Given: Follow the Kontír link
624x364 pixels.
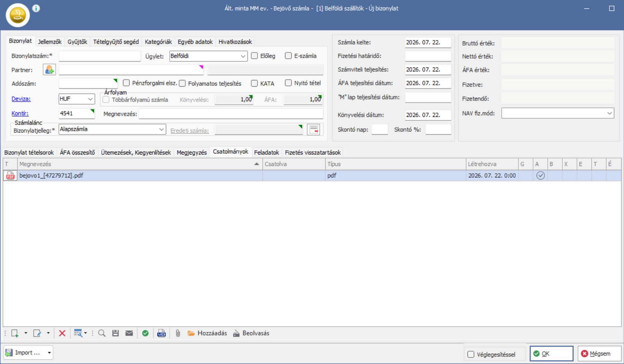Looking at the screenshot, I should 20,113.
